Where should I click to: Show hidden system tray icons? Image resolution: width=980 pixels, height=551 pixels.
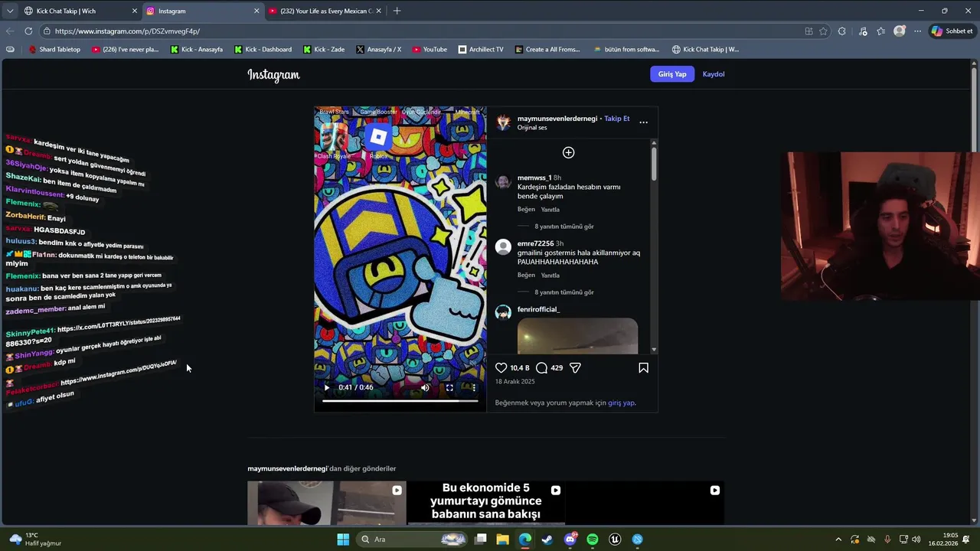tap(838, 540)
